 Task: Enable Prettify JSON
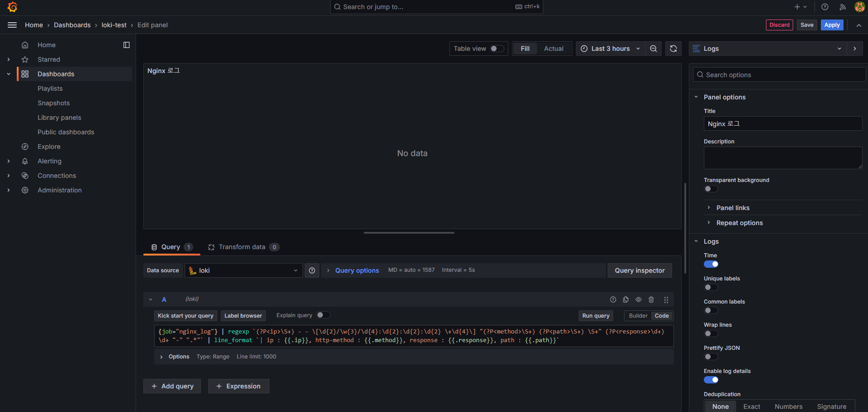pos(711,357)
